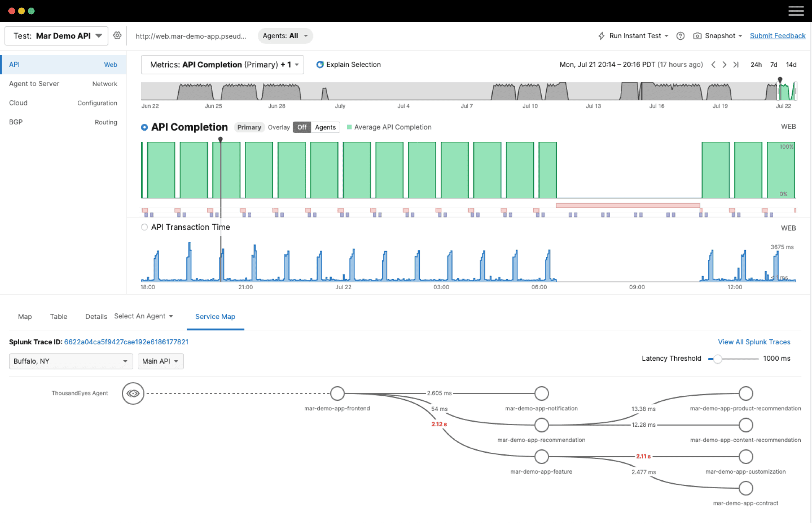Open the Metrics API Completion dropdown
This screenshot has height=523, width=812.
click(222, 64)
